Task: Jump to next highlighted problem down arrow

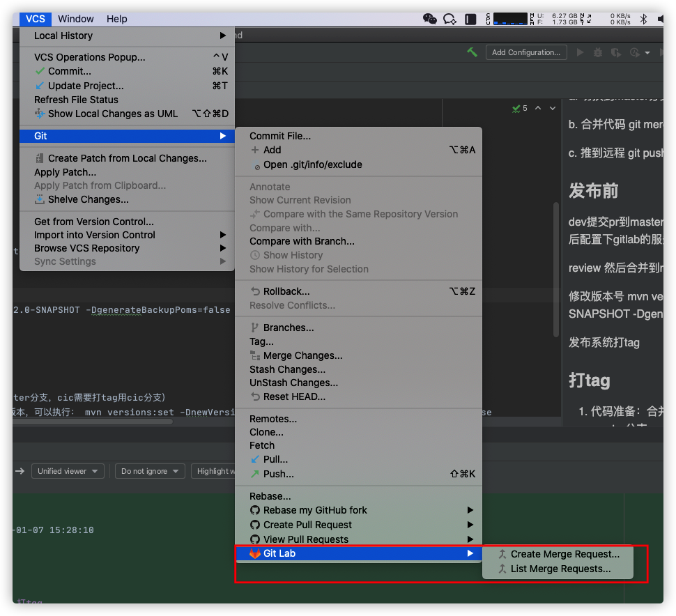Action: (553, 109)
